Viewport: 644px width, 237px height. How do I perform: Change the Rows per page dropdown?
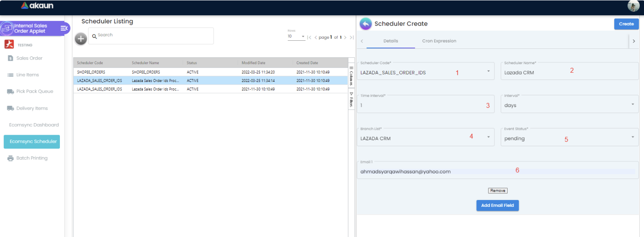tap(297, 37)
